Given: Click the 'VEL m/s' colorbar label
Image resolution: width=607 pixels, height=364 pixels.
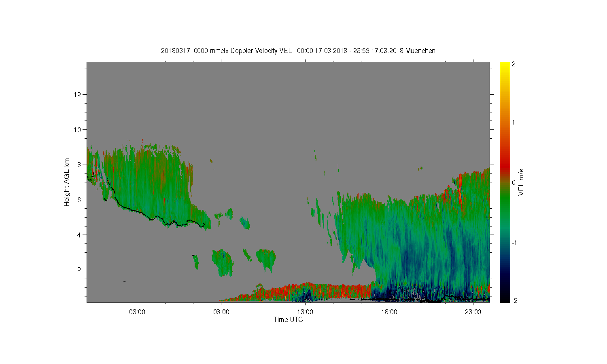Looking at the screenshot, I should 521,182.
